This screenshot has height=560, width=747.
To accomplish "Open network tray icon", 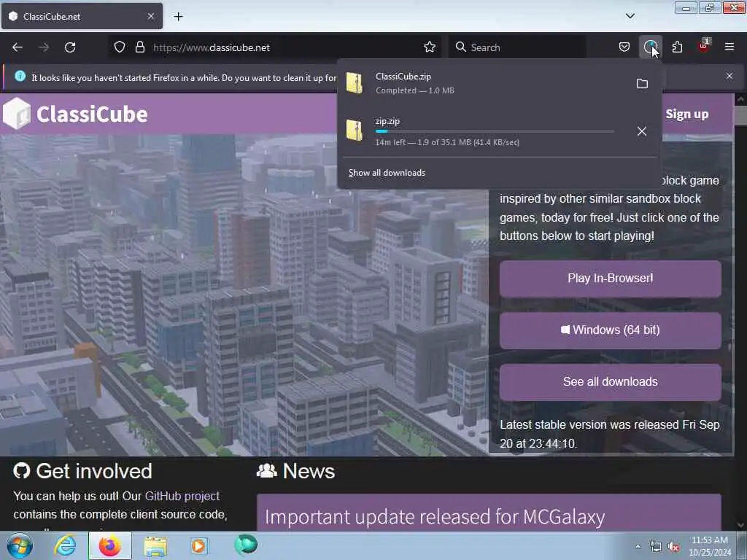I will pos(656,547).
